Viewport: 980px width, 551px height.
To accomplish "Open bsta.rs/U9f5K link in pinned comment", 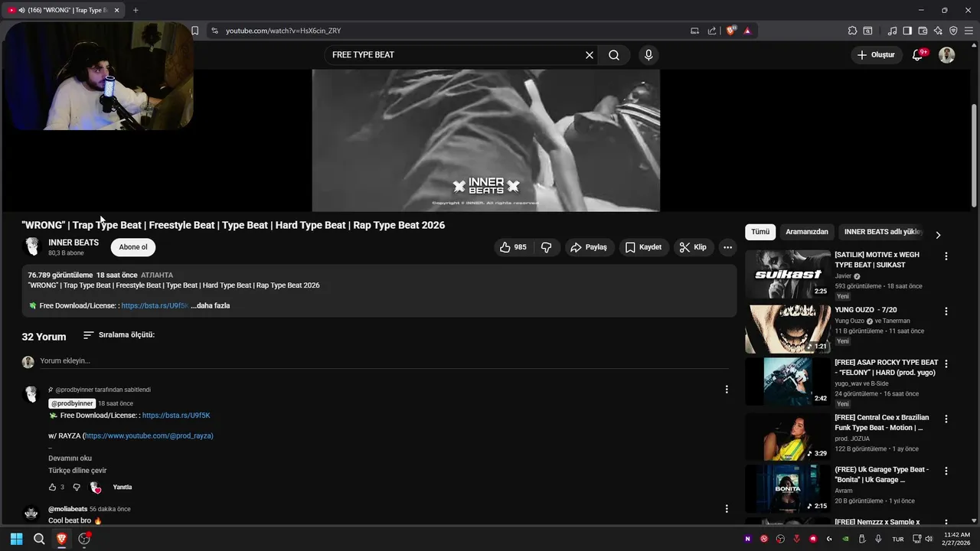I will 176,416.
